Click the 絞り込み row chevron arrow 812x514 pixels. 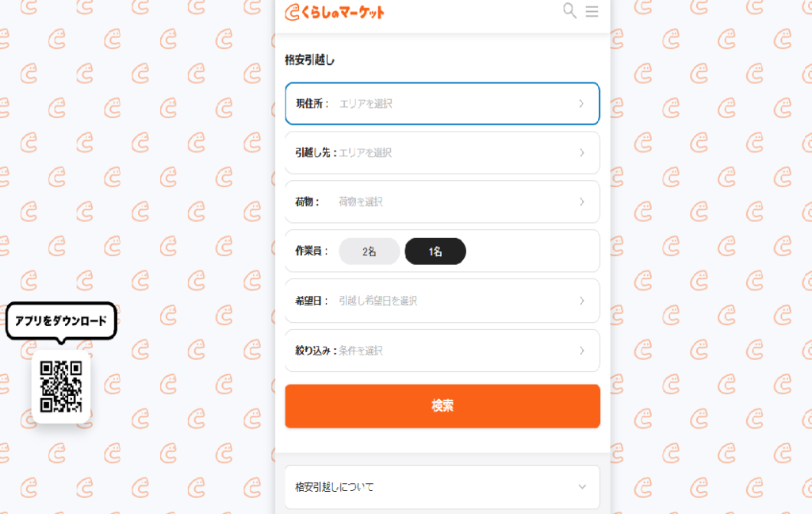point(581,351)
